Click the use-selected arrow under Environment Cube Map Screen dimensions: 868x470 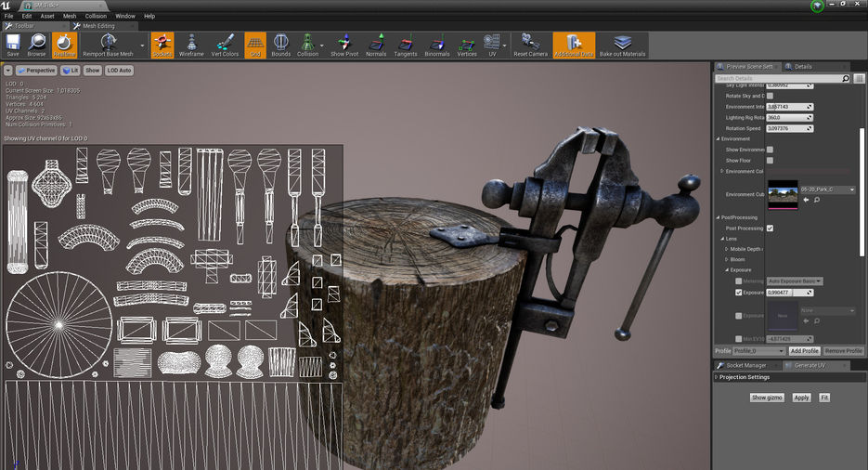coord(806,200)
